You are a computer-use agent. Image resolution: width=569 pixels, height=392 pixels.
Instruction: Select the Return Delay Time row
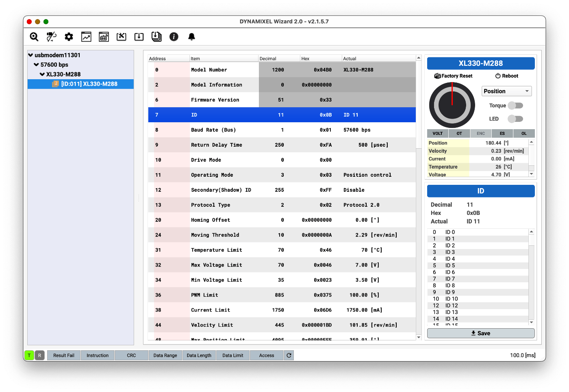(282, 145)
